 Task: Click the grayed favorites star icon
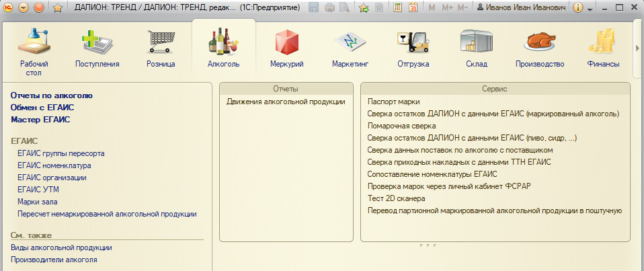pos(380,7)
